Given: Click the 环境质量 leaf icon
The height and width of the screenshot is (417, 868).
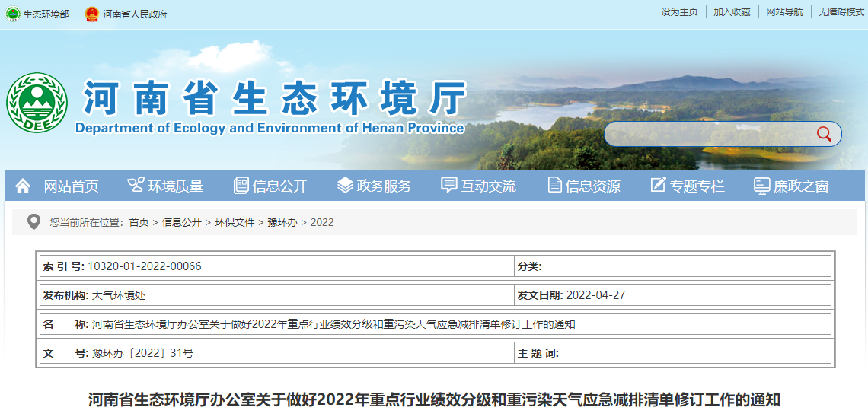Looking at the screenshot, I should [135, 185].
